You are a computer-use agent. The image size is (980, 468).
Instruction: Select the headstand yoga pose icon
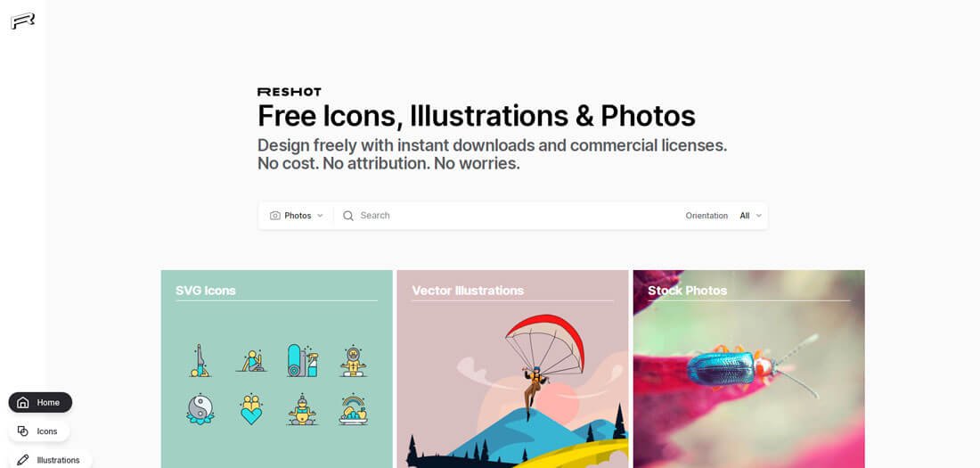[x=200, y=360]
